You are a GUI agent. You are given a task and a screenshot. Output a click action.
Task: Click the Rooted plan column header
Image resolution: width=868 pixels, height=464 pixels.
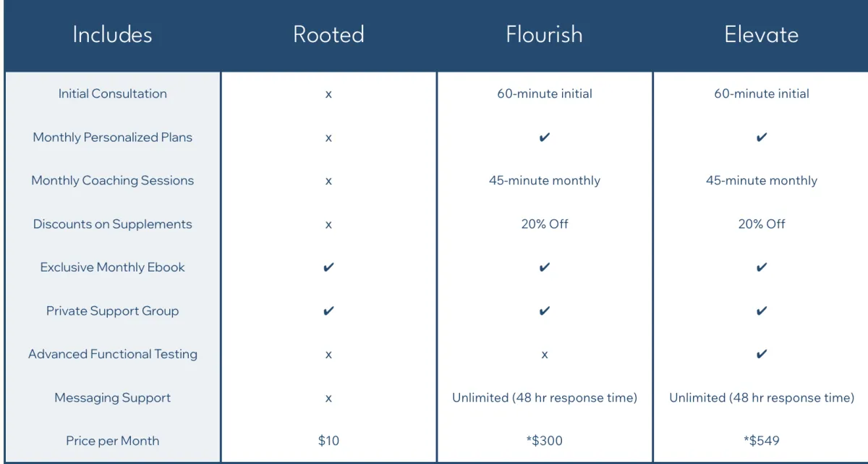(328, 35)
